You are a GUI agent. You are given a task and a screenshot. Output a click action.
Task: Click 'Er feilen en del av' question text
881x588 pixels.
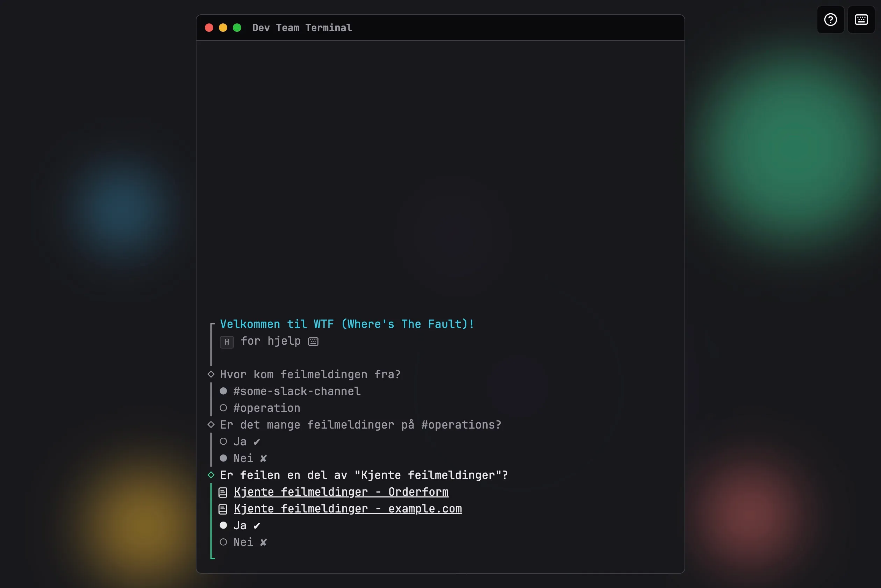point(364,475)
